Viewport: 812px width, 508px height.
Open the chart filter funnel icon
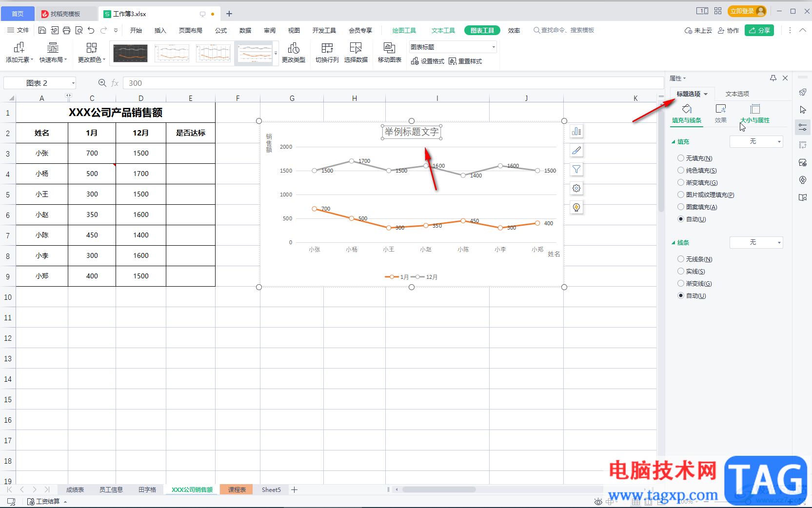[x=576, y=170]
